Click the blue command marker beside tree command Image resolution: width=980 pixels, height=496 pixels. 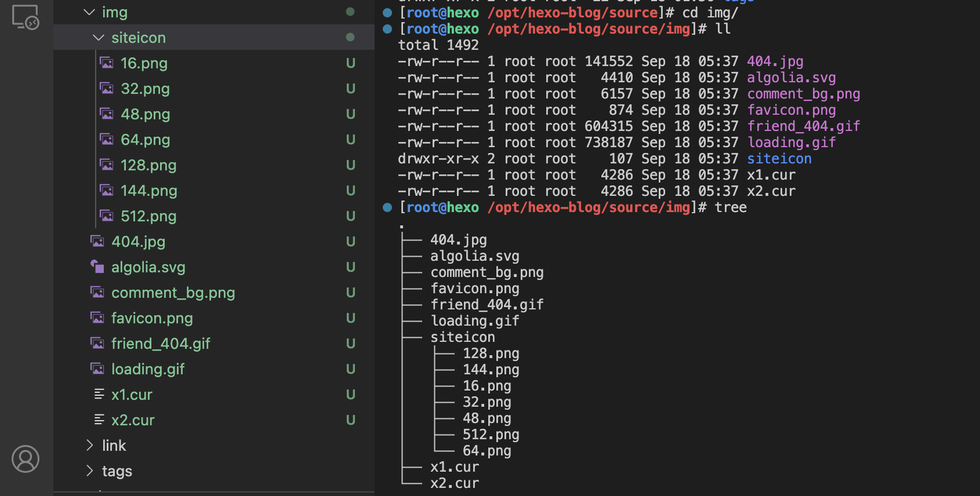click(387, 207)
